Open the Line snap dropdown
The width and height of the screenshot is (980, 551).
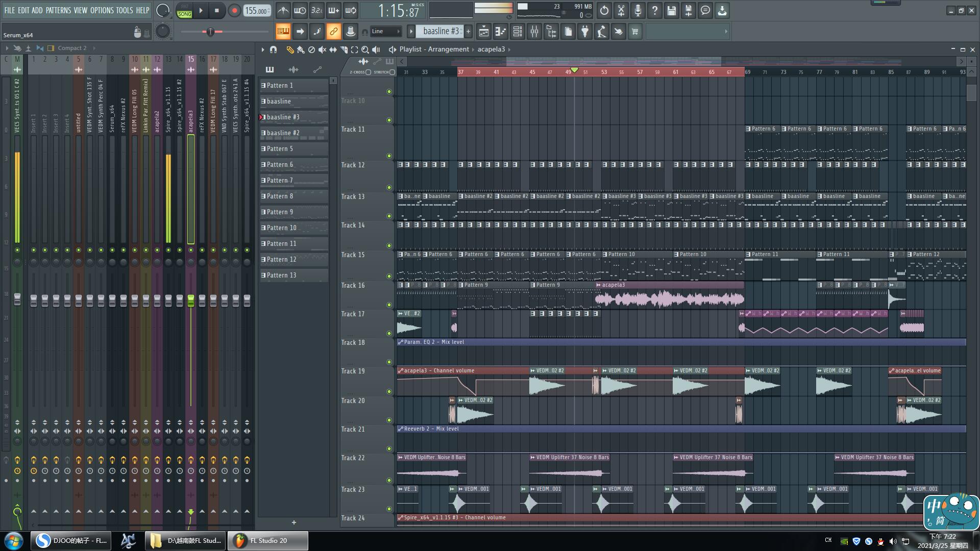pos(386,32)
